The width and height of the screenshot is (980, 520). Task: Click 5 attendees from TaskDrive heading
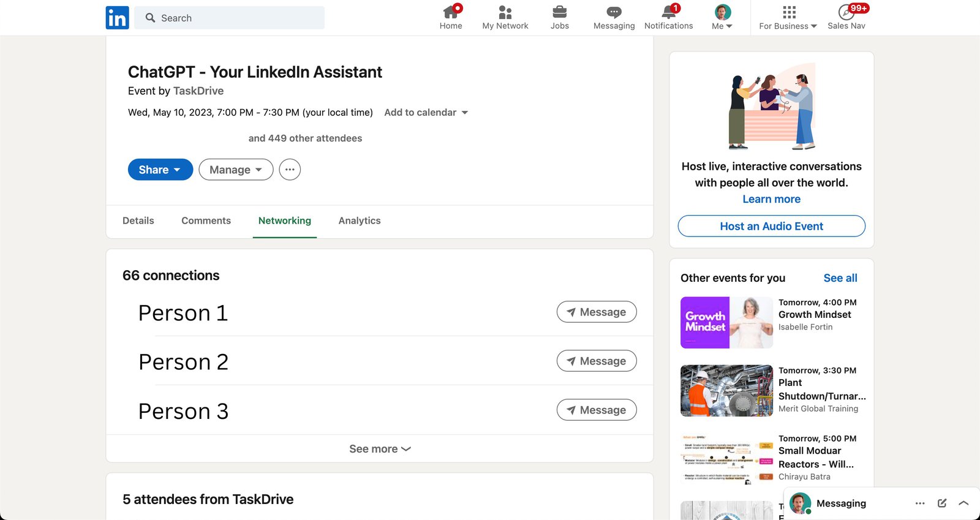coord(208,500)
